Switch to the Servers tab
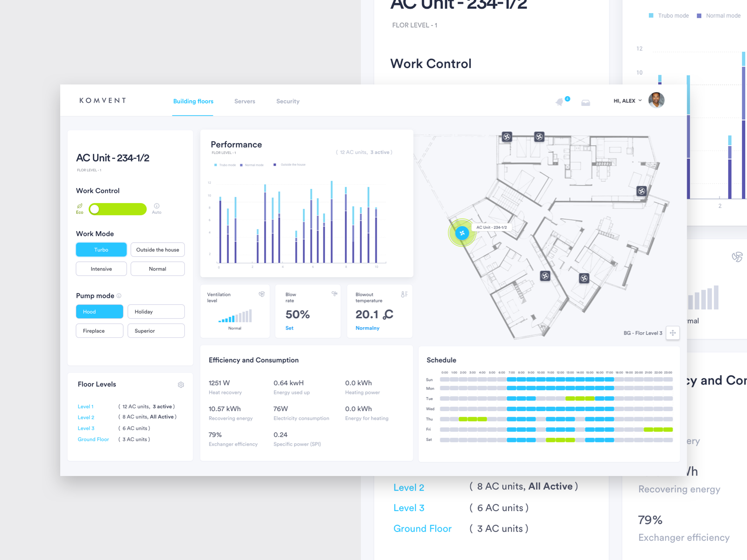This screenshot has width=747, height=560. (245, 101)
